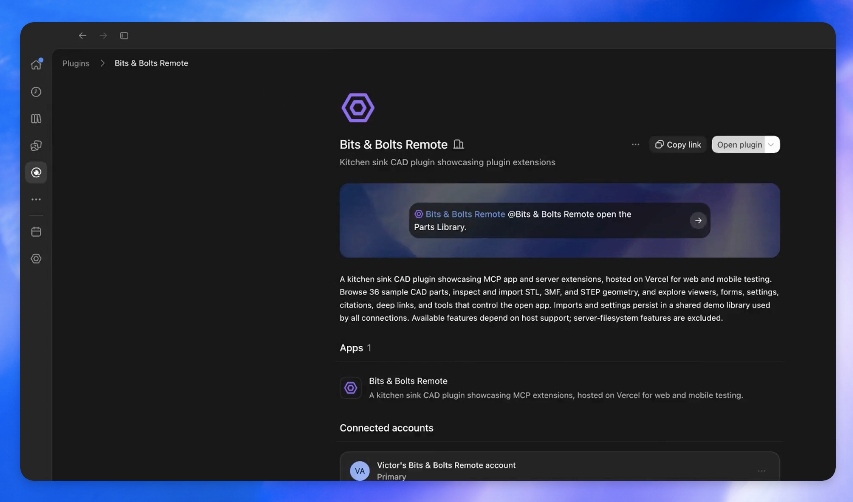The width and height of the screenshot is (853, 502).
Task: Send the sample prompt with the arrow button
Action: pos(698,220)
